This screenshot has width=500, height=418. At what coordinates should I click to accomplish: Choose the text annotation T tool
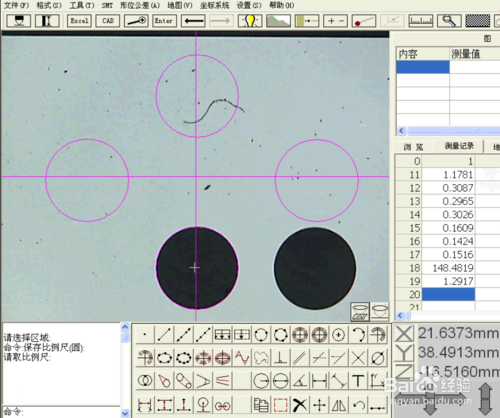[x=358, y=380]
